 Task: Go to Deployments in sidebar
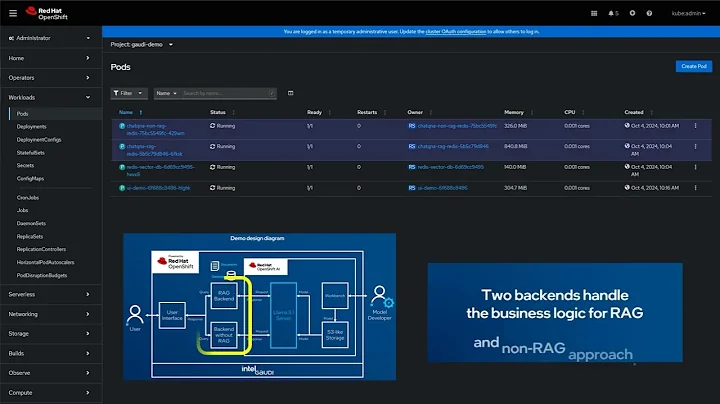pos(32,127)
